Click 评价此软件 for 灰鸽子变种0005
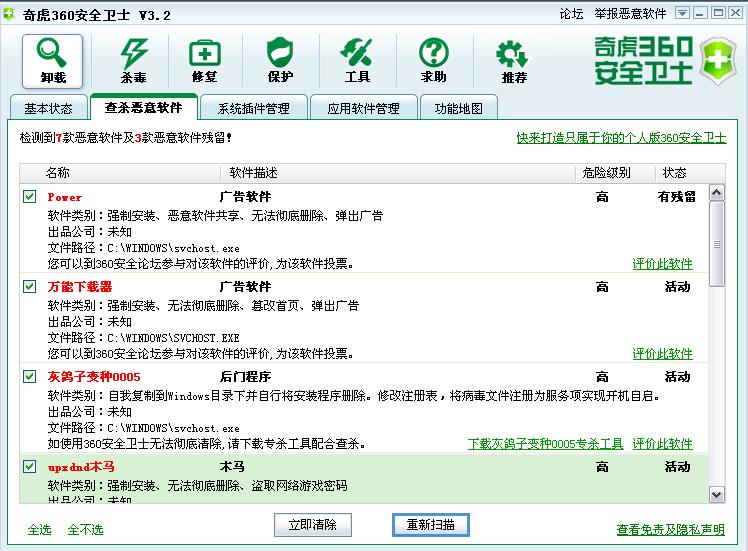748x551 pixels. pos(662,444)
